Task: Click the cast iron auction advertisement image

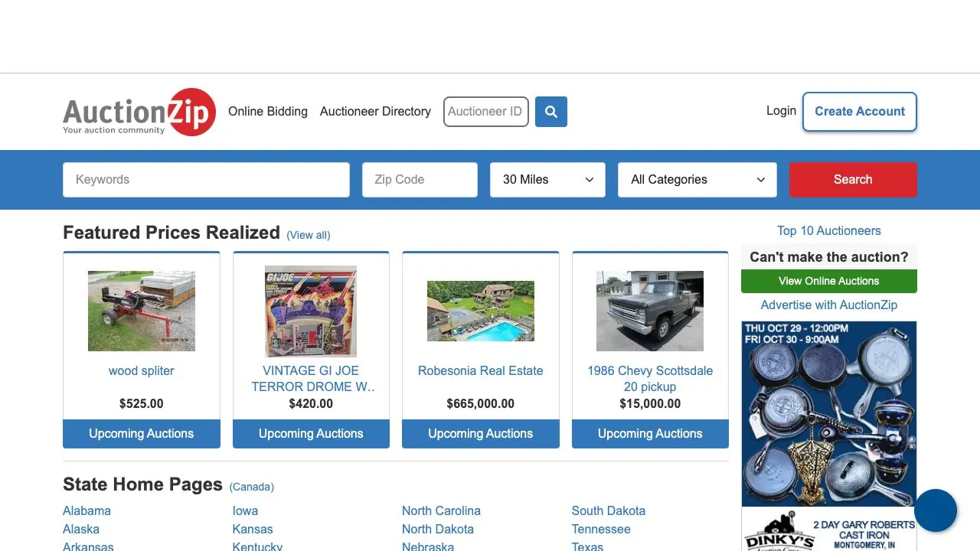Action: coord(829,436)
